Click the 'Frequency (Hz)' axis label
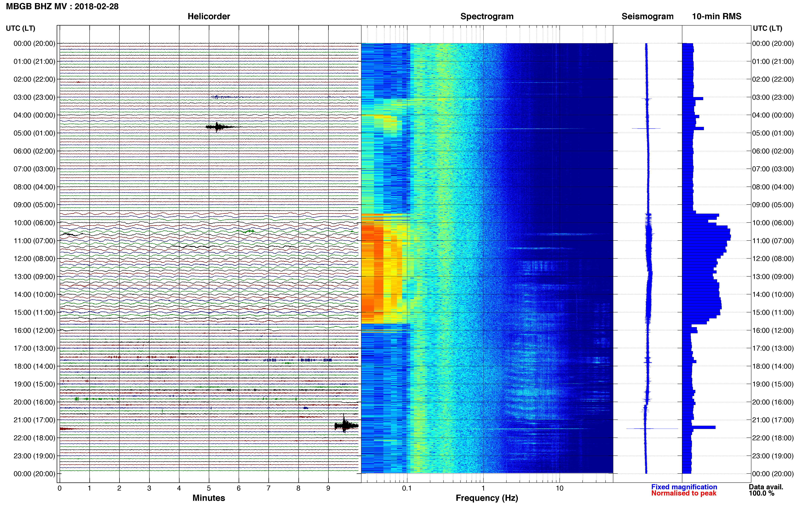The height and width of the screenshot is (508, 812). click(x=487, y=498)
